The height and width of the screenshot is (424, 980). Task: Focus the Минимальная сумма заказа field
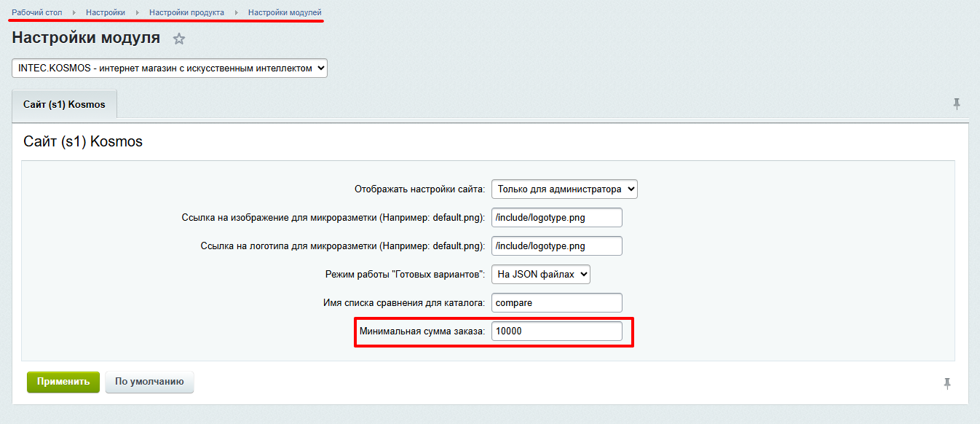point(556,331)
